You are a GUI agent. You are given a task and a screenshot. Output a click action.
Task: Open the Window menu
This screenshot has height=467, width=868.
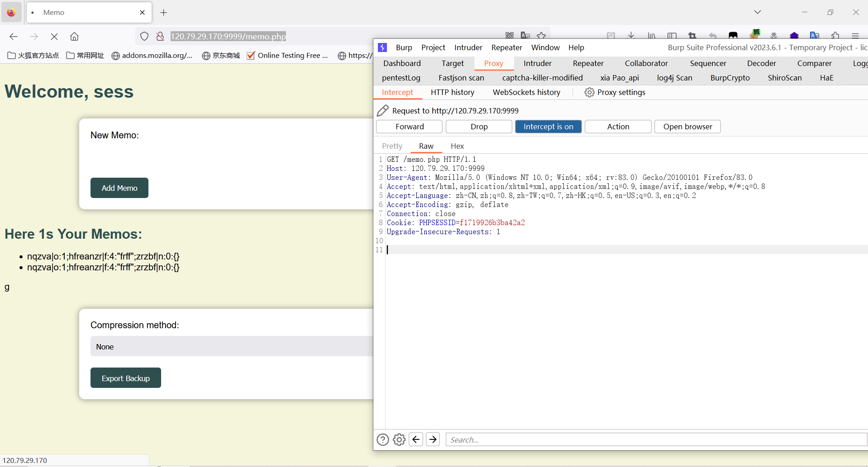pyautogui.click(x=545, y=47)
